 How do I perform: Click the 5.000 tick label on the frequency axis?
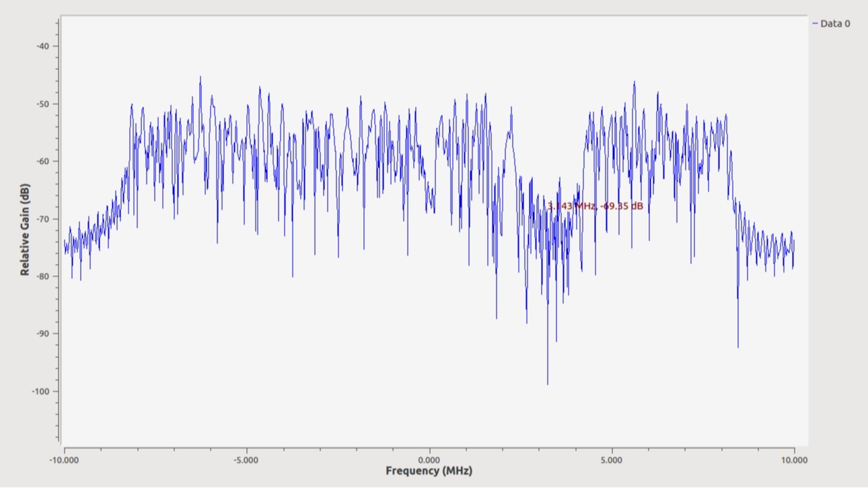(612, 460)
